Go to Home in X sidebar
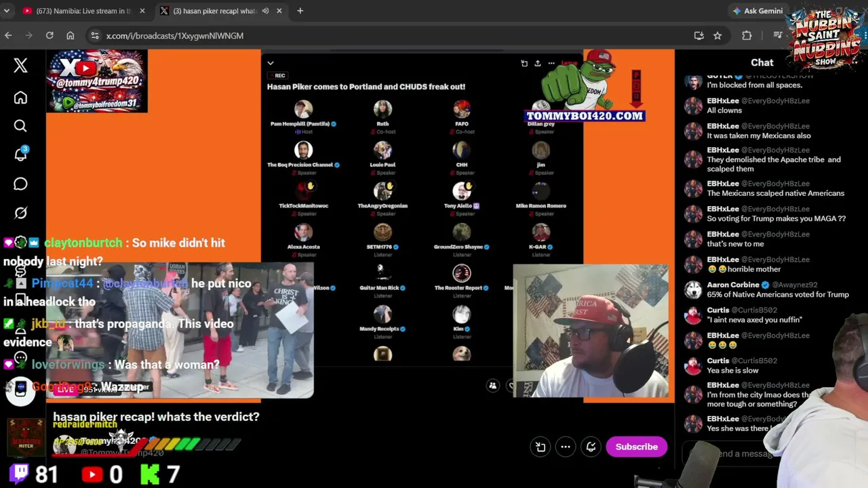The image size is (868, 488). pyautogui.click(x=20, y=98)
